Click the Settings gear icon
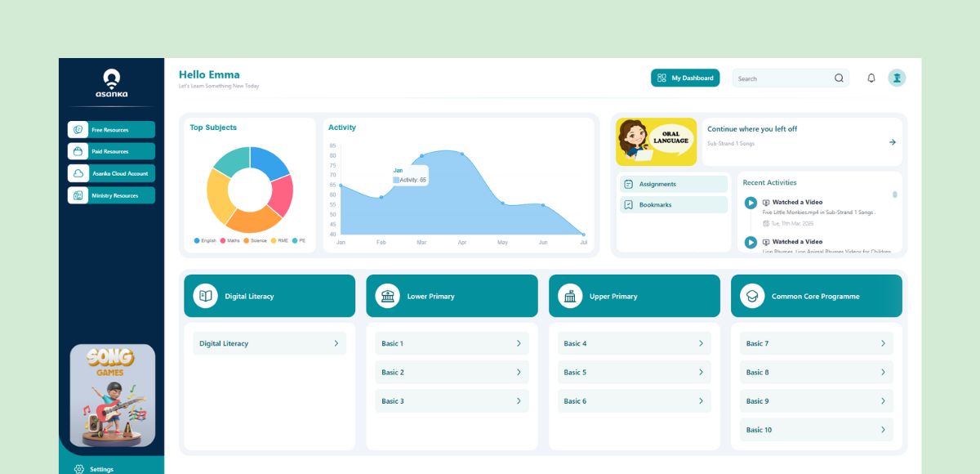The image size is (980, 474). 79,469
